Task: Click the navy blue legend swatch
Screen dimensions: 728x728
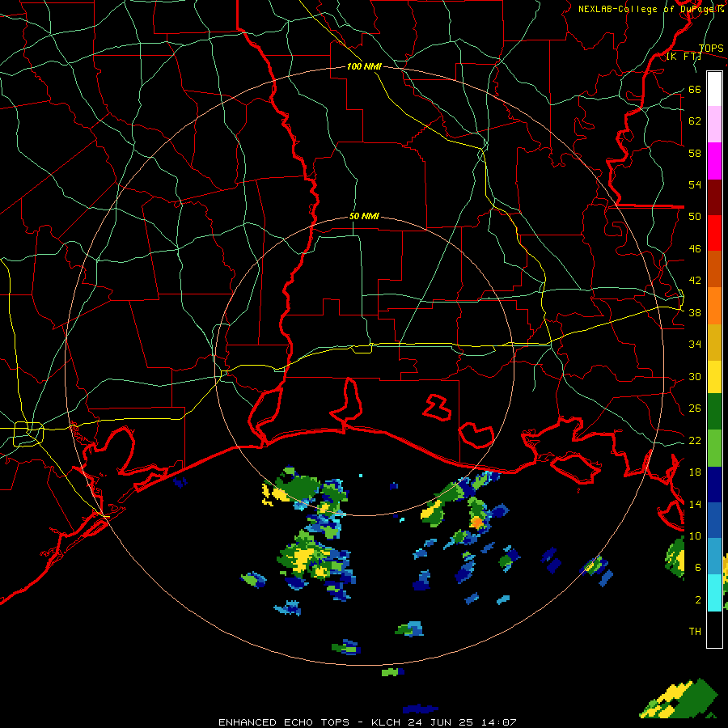Action: pos(714,485)
